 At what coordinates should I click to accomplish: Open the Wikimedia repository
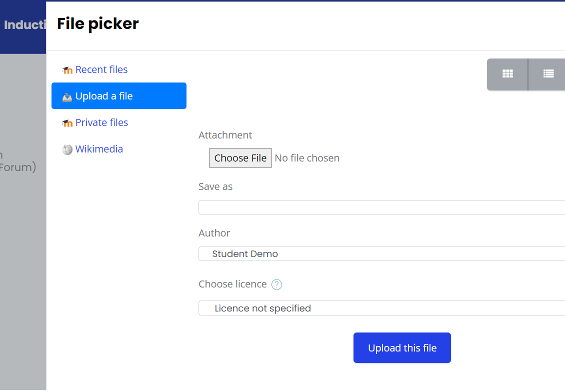(x=99, y=149)
